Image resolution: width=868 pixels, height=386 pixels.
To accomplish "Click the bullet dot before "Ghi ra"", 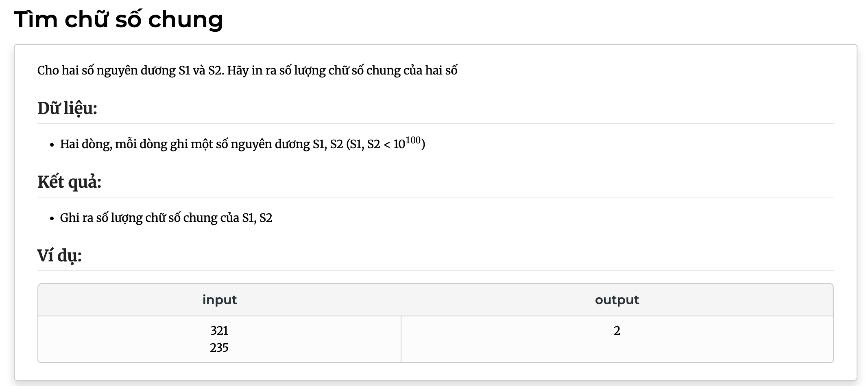I will (52, 219).
